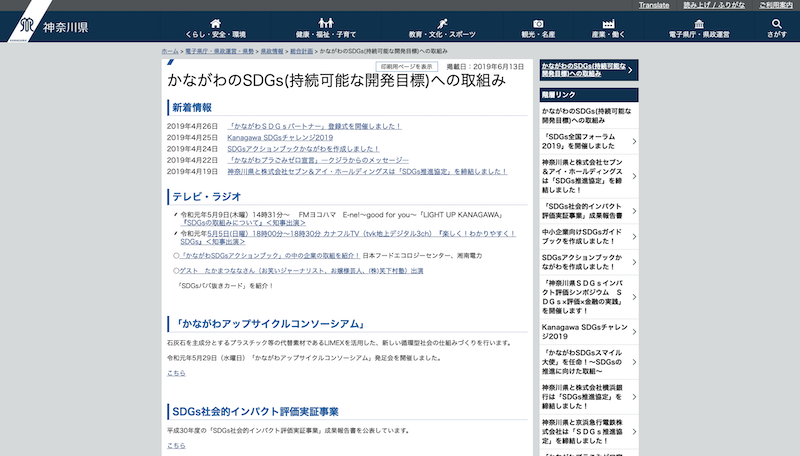The width and height of the screenshot is (800, 456).
Task: Open the くらし・安全・環境 house icon
Action: point(216,23)
